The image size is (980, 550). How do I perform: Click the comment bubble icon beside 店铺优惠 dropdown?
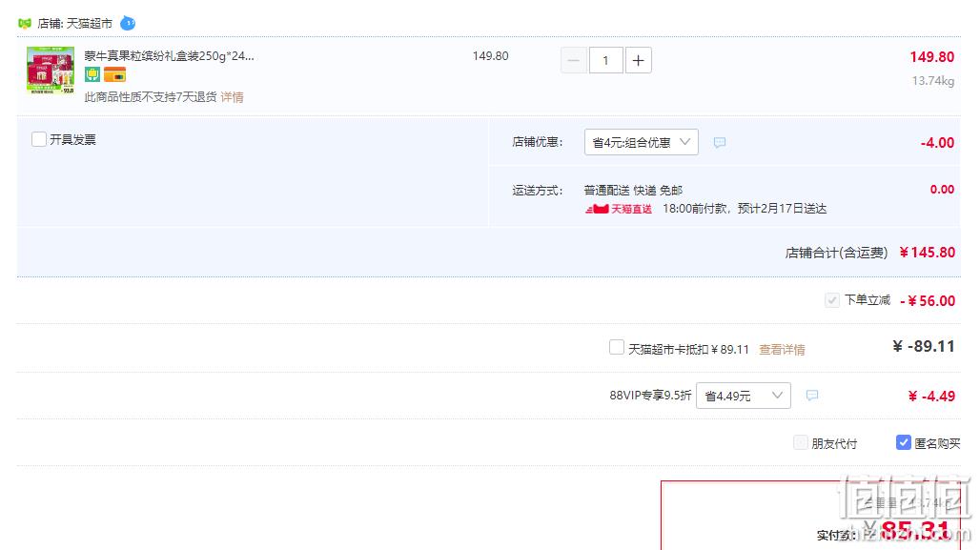720,142
